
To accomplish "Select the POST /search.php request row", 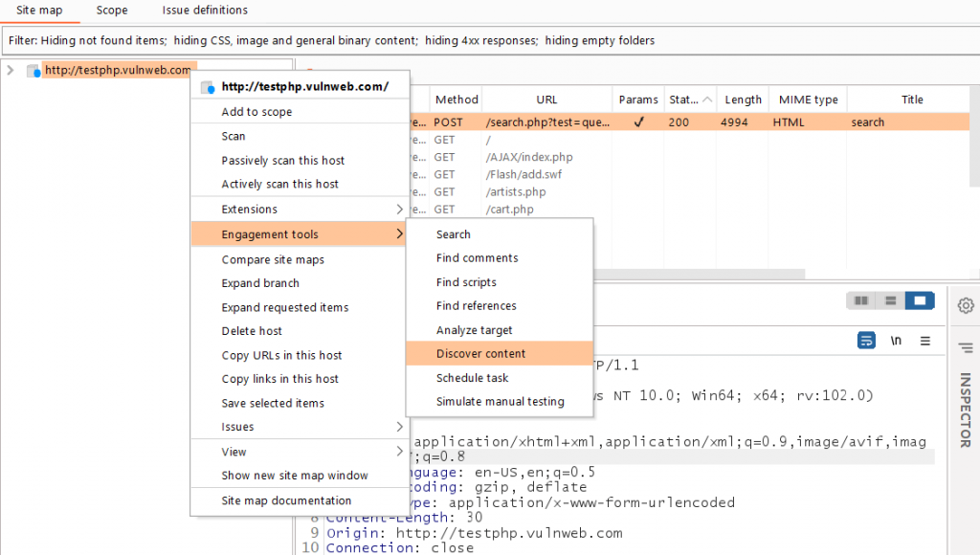I will [689, 122].
